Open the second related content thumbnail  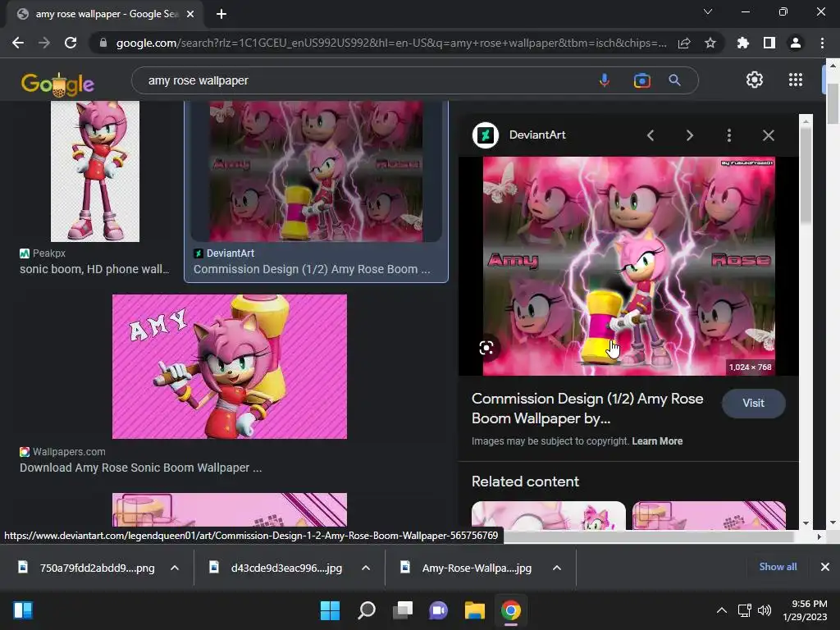tap(709, 515)
